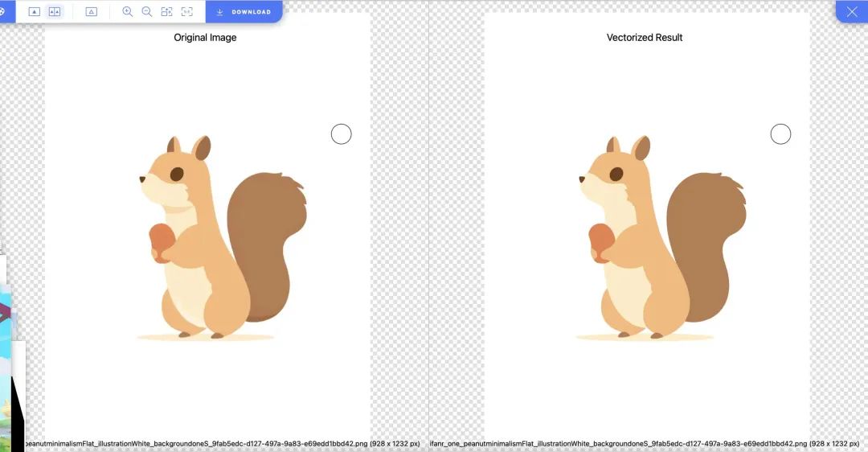Click the squirrel's tail in the Original Image
The width and height of the screenshot is (868, 452).
(265, 241)
